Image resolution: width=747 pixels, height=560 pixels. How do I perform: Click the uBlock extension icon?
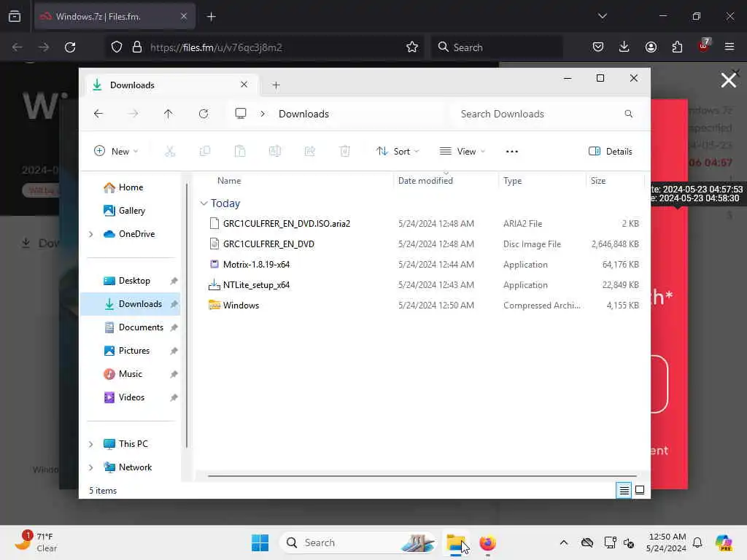point(704,46)
